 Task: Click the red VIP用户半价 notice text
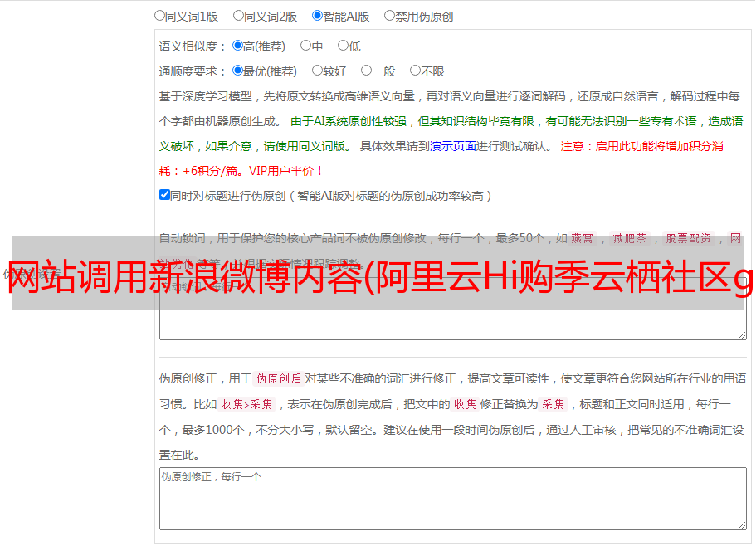tap(285, 171)
